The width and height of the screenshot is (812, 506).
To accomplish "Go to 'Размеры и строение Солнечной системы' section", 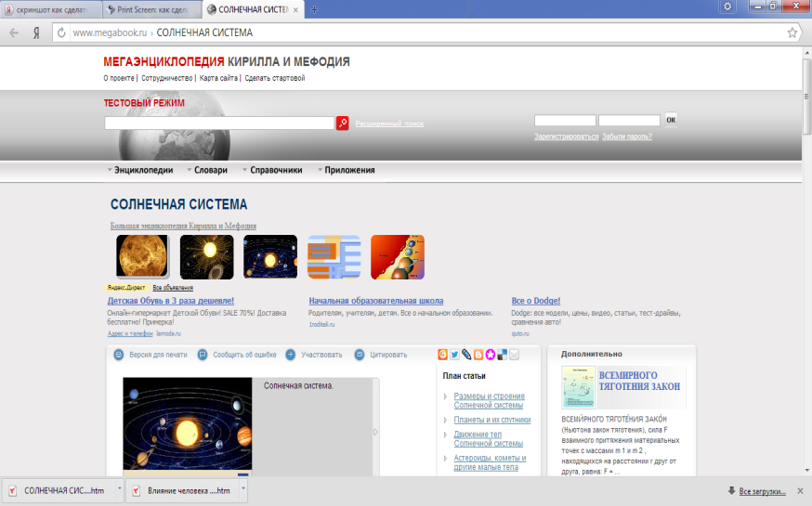I will click(x=489, y=400).
